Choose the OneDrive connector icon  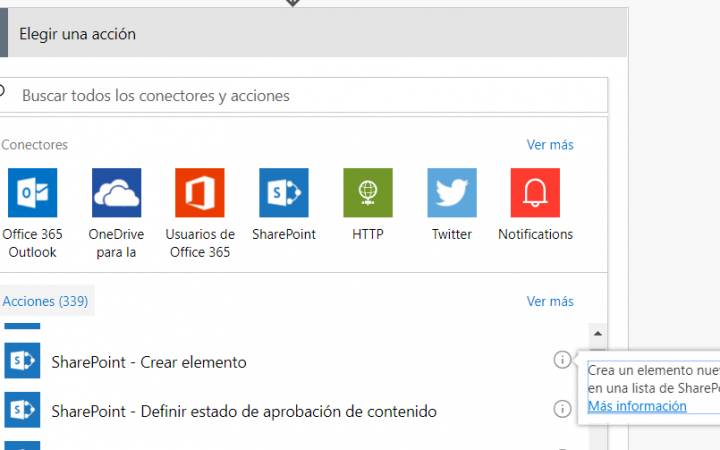[x=117, y=192]
